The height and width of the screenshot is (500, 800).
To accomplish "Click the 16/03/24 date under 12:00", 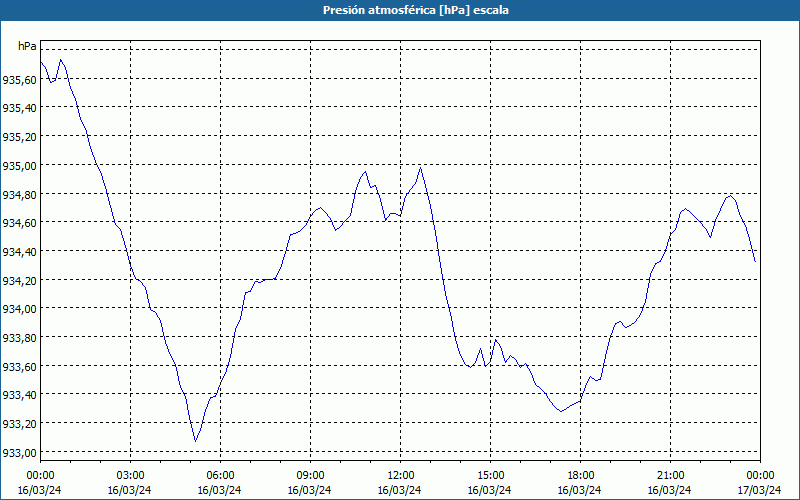I will point(399,490).
